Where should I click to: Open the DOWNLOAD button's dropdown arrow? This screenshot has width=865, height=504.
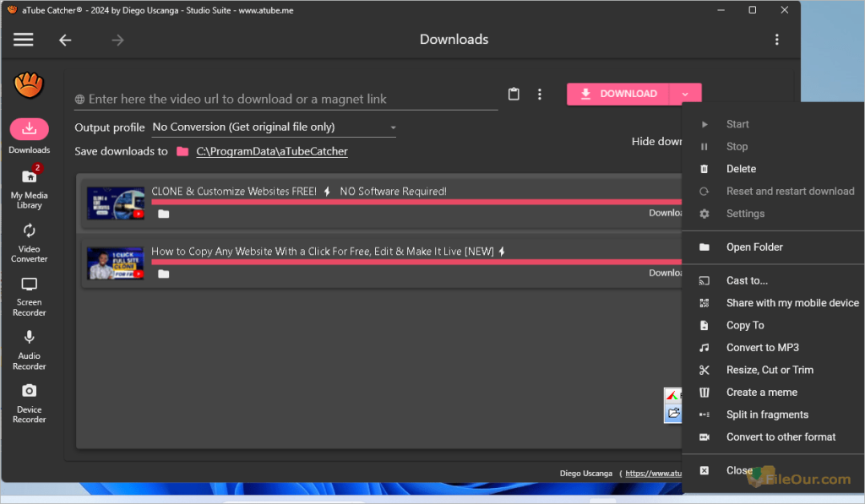pyautogui.click(x=685, y=93)
